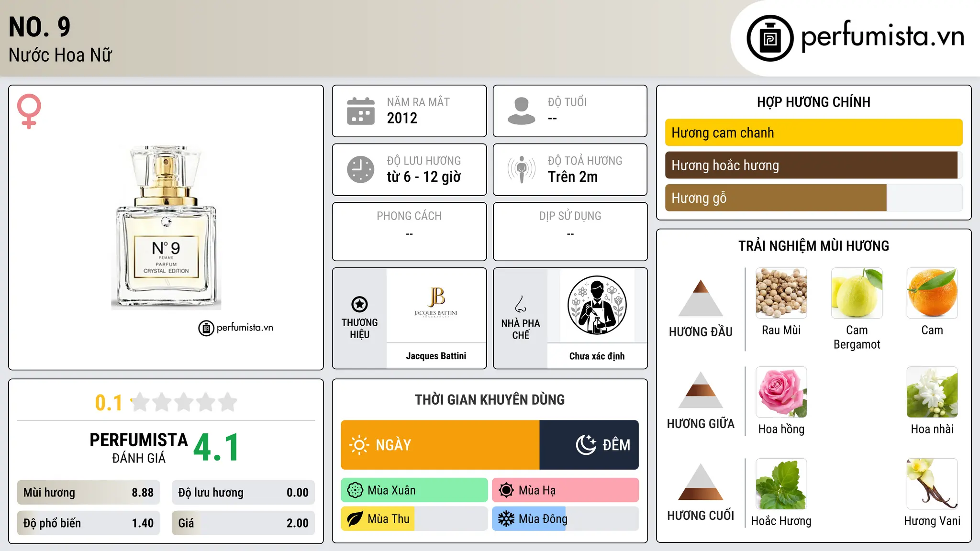Click the perfumer illustration avatar
The height and width of the screenshot is (551, 980).
point(597,305)
